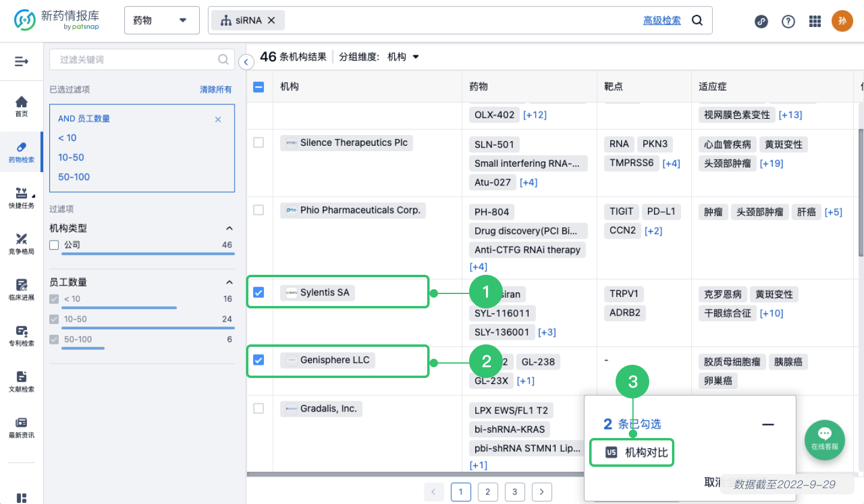
Task: Remove the 员工数量 selected filter
Action: (x=218, y=119)
